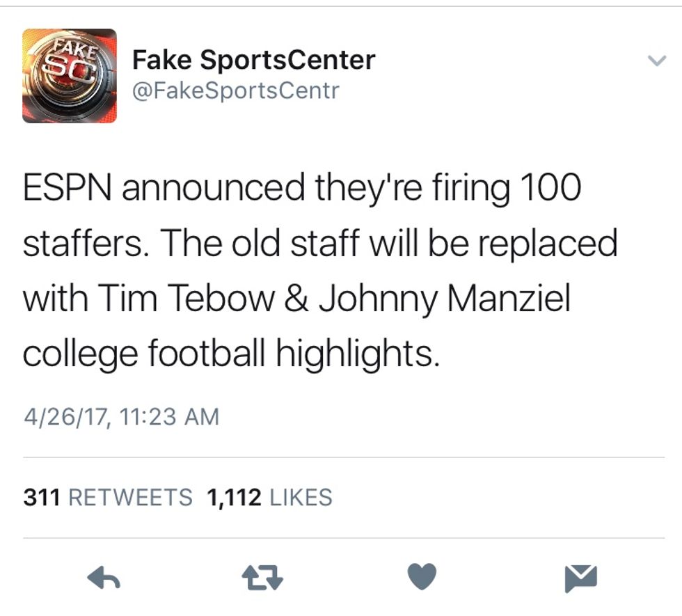Expand the tweet options chevron menu
This screenshot has width=682, height=616.
[x=657, y=61]
